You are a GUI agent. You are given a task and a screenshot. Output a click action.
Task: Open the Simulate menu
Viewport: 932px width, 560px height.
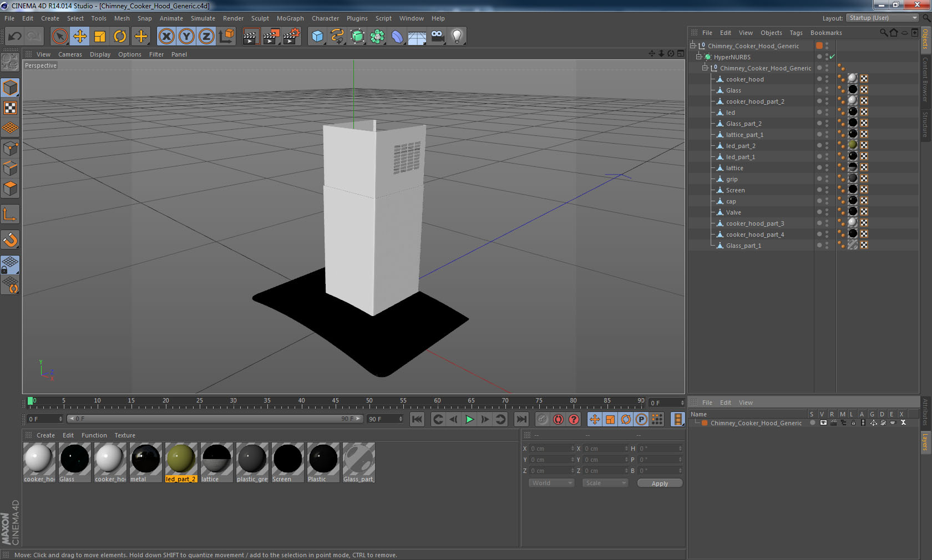point(203,18)
